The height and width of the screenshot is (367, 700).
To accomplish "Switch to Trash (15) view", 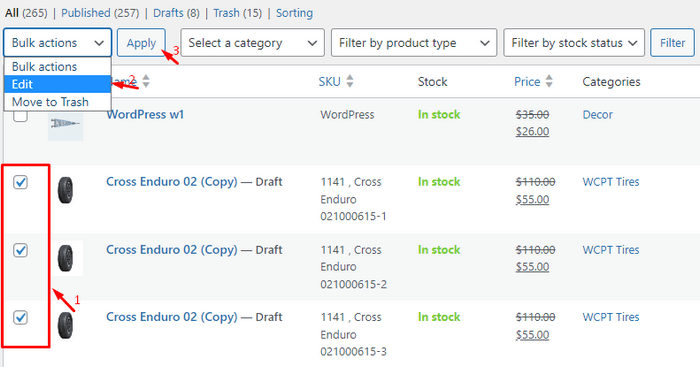I will [238, 13].
